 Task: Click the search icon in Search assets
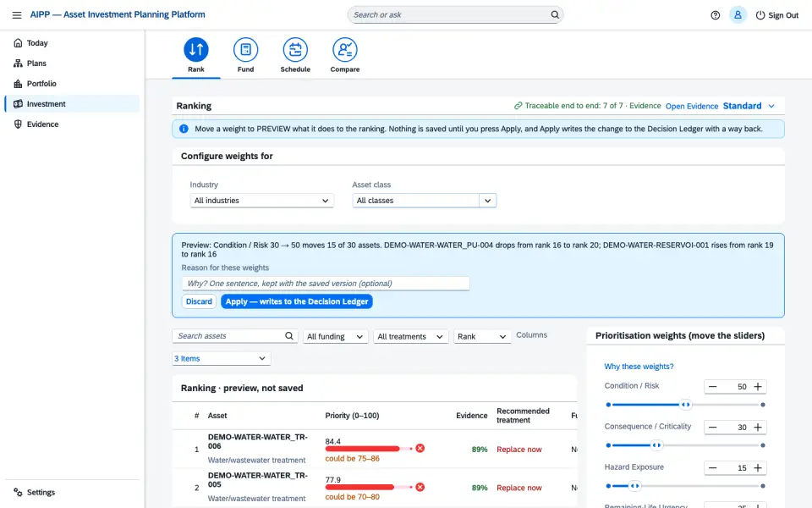coord(289,336)
